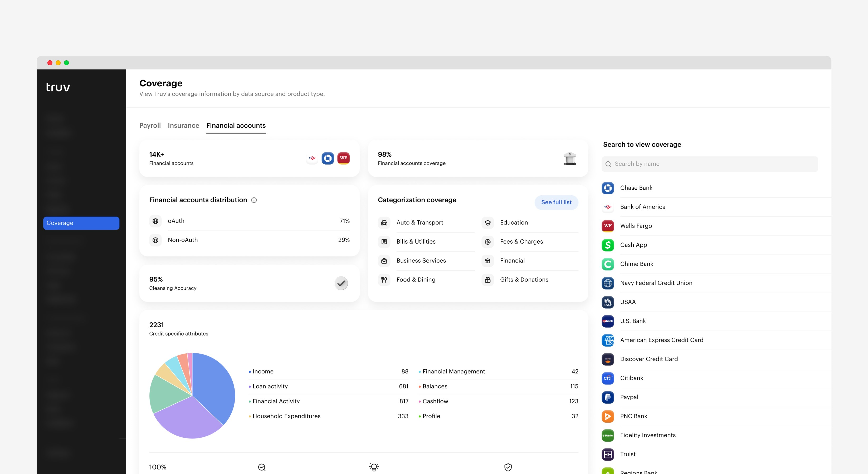Image resolution: width=868 pixels, height=474 pixels.
Task: Click the Auto & Transport car icon
Action: pyautogui.click(x=384, y=223)
